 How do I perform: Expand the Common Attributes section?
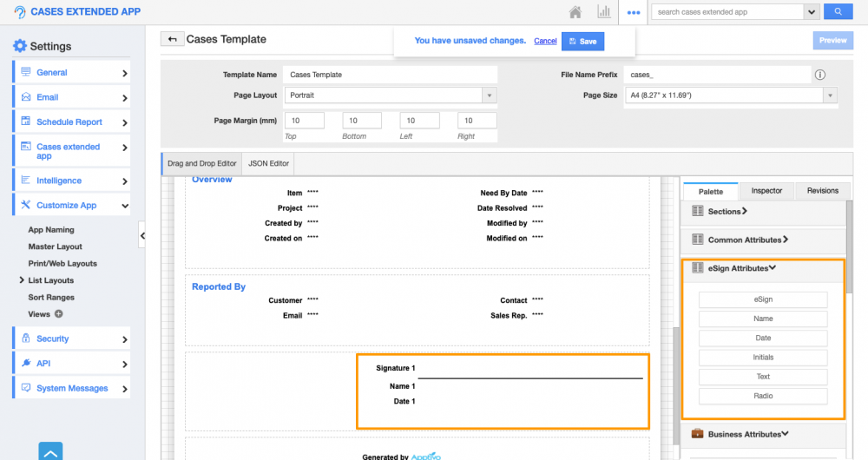[740, 240]
